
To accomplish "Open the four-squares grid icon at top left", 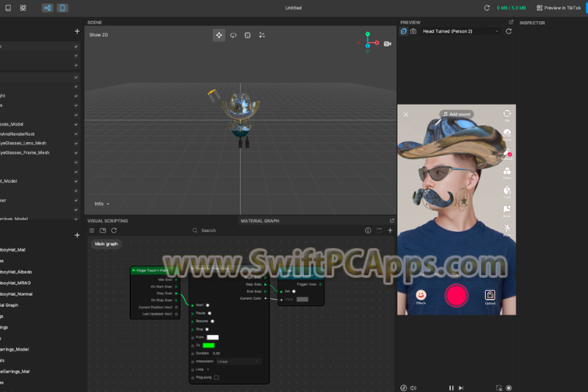I will click(23, 8).
